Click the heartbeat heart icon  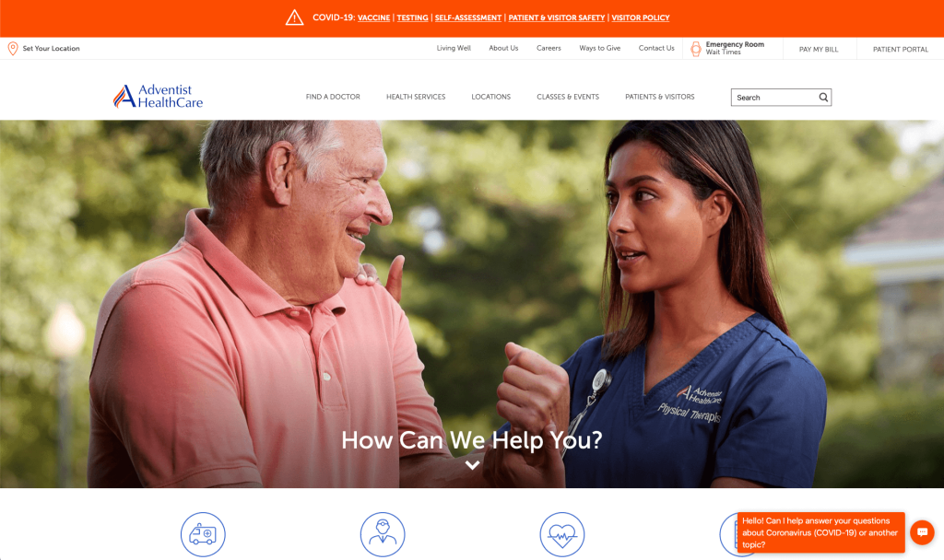coord(562,534)
